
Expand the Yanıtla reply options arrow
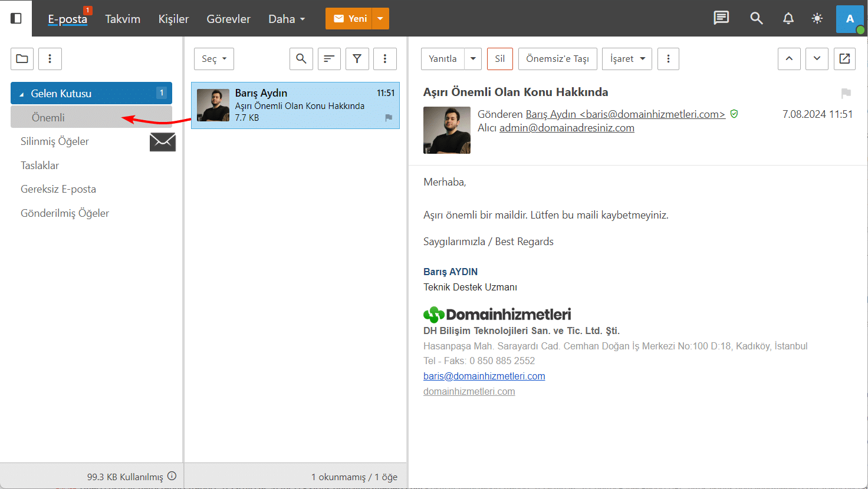pos(473,59)
